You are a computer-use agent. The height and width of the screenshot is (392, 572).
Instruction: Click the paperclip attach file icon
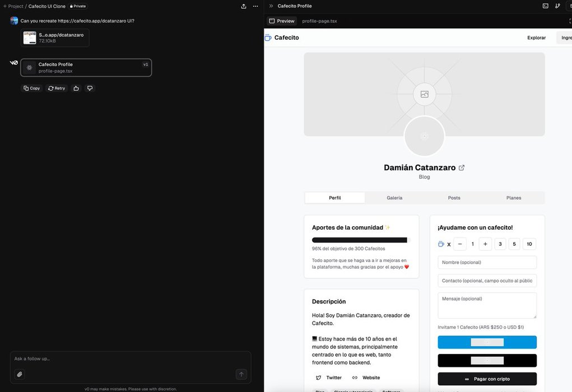[20, 374]
